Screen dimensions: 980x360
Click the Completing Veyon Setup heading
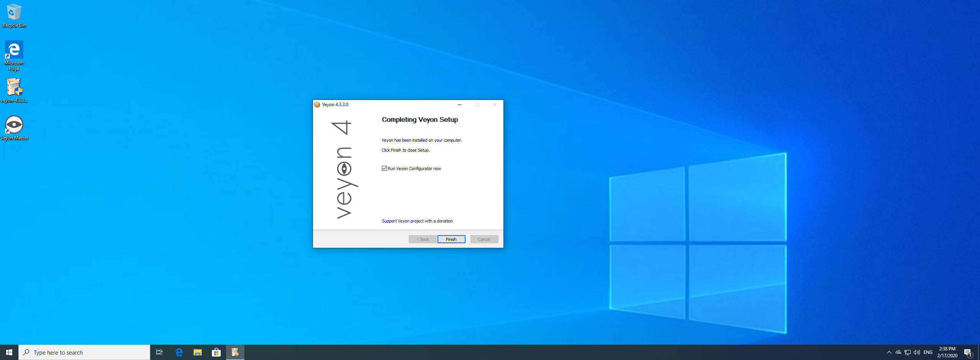click(x=420, y=119)
